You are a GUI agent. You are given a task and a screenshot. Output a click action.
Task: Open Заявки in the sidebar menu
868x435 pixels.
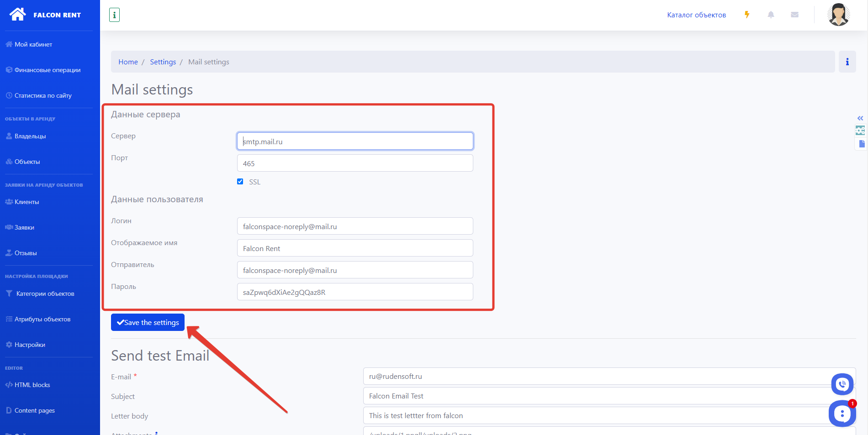pos(24,227)
